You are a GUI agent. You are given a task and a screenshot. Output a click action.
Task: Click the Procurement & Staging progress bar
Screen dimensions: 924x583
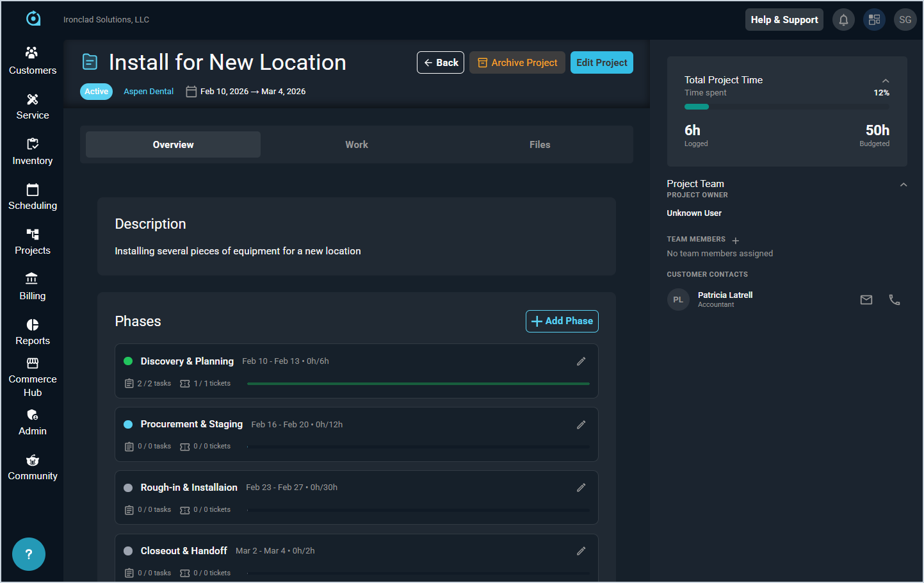coord(418,447)
